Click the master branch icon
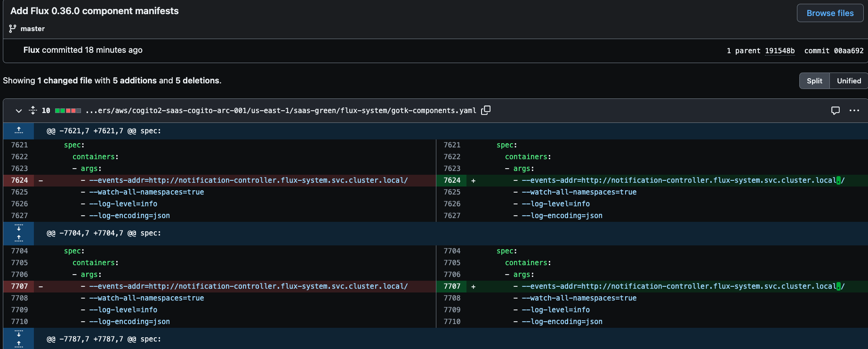This screenshot has height=349, width=868. [x=13, y=29]
